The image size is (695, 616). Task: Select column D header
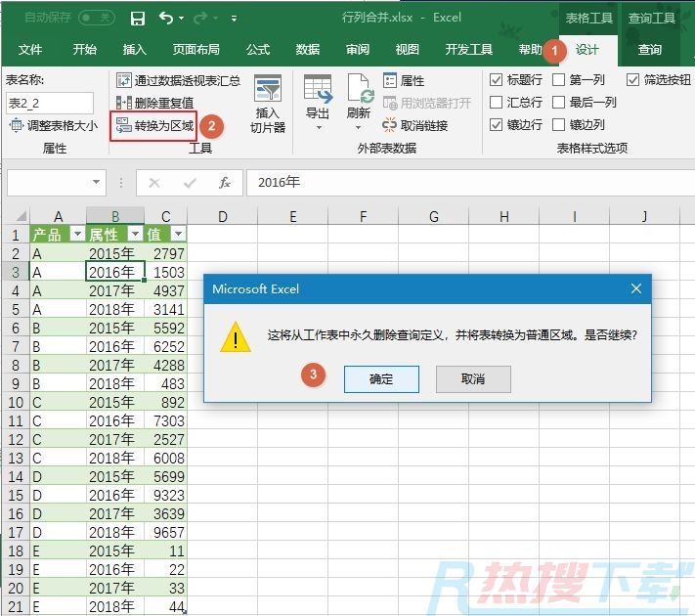[x=223, y=216]
